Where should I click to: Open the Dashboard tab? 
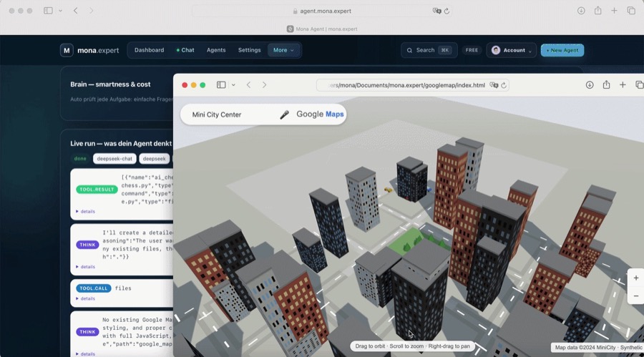pyautogui.click(x=149, y=50)
